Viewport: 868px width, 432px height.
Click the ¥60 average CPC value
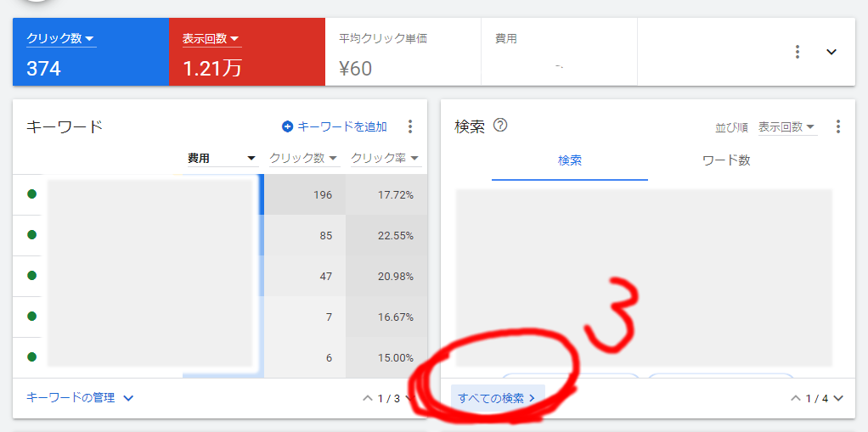tap(355, 69)
